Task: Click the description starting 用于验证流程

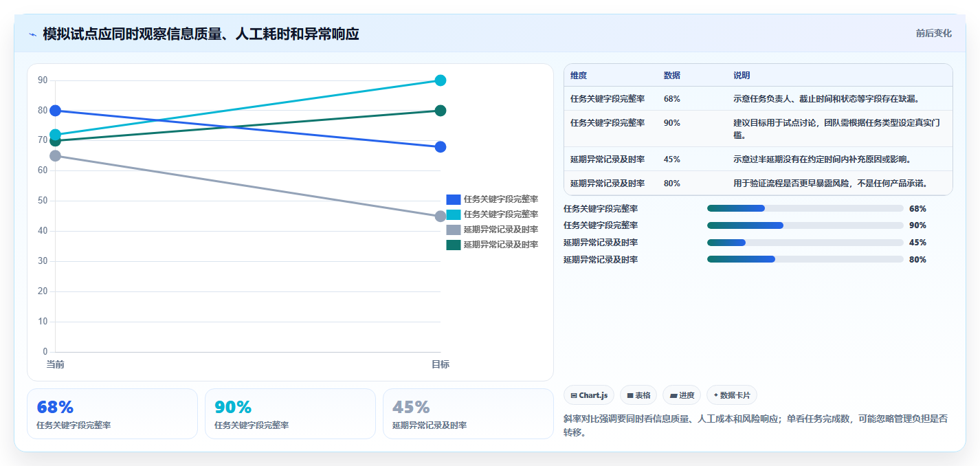Action: (x=830, y=184)
